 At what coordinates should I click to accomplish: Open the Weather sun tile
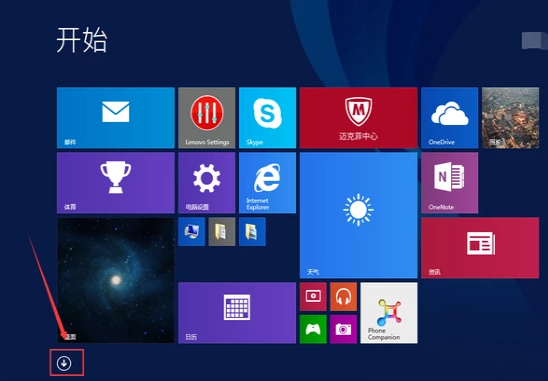(359, 215)
